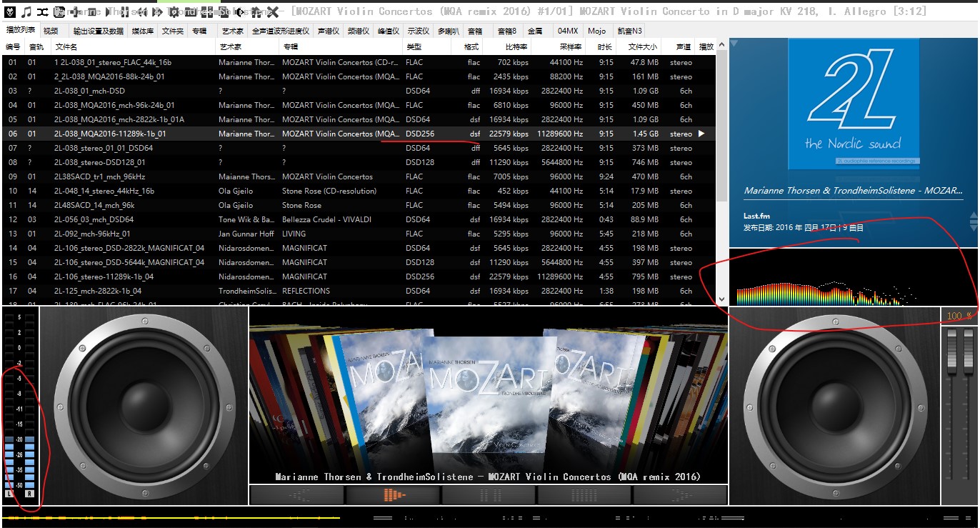The image size is (980, 528).
Task: Expand the triangle menu on album art panel
Action: tap(734, 44)
